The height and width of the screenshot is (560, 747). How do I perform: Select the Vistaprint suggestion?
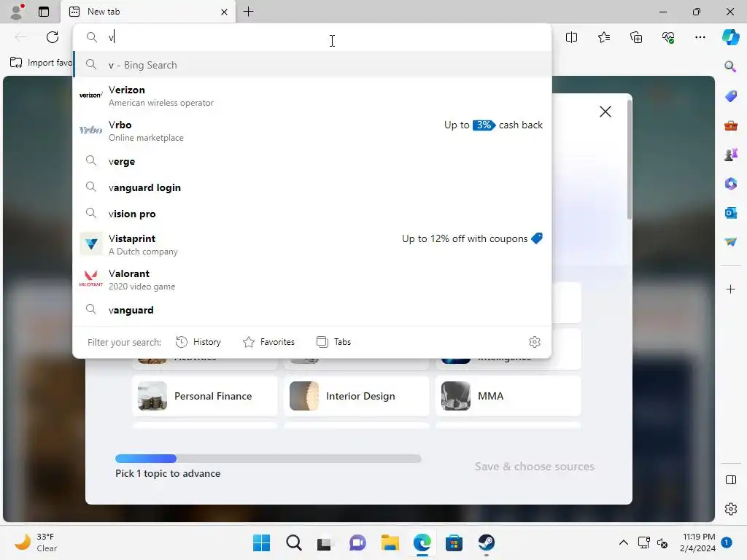(x=312, y=244)
